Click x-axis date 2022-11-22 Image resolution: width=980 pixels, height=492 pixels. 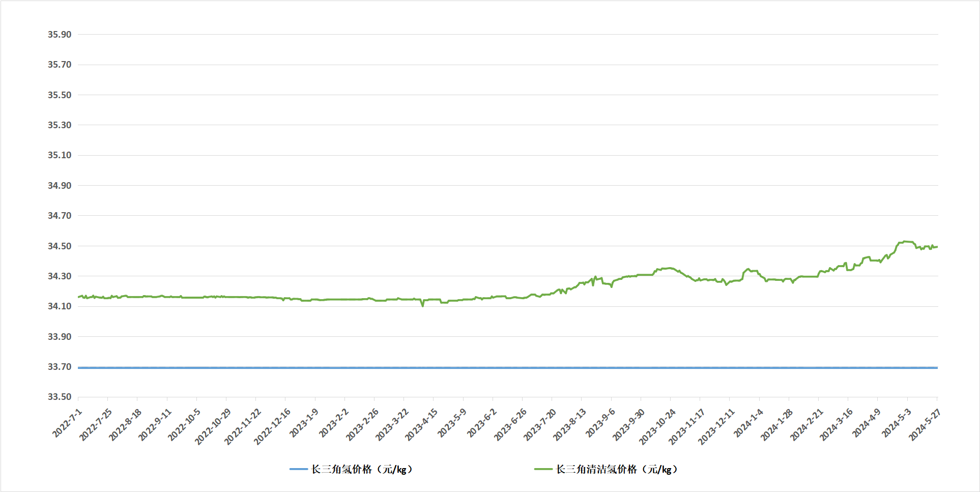coord(242,426)
